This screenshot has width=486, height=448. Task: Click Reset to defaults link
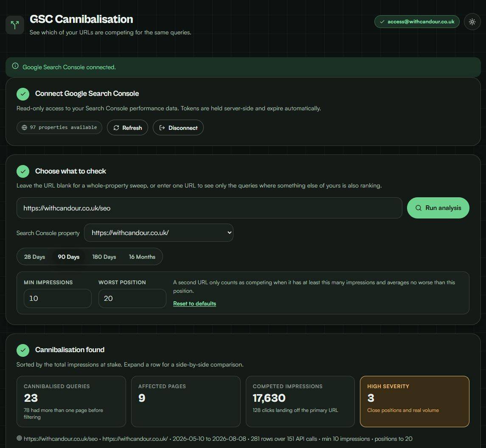(x=195, y=304)
